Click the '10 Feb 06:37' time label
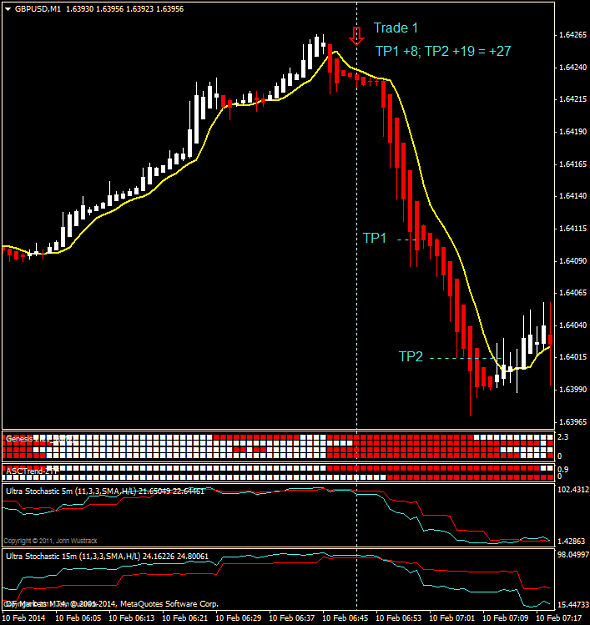The height and width of the screenshot is (625, 590). (x=291, y=618)
